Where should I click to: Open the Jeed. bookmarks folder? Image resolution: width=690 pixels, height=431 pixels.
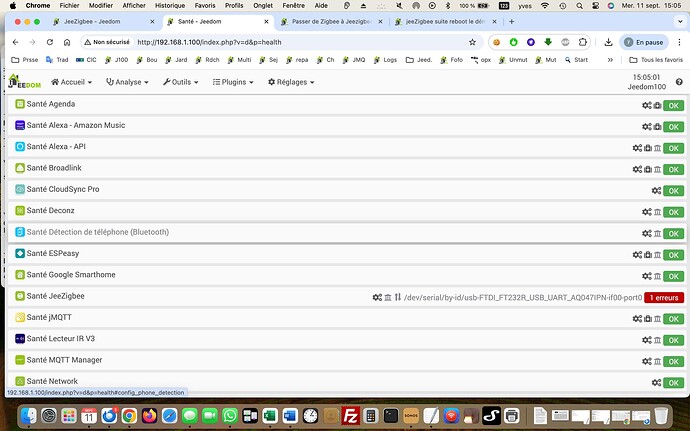click(x=418, y=60)
